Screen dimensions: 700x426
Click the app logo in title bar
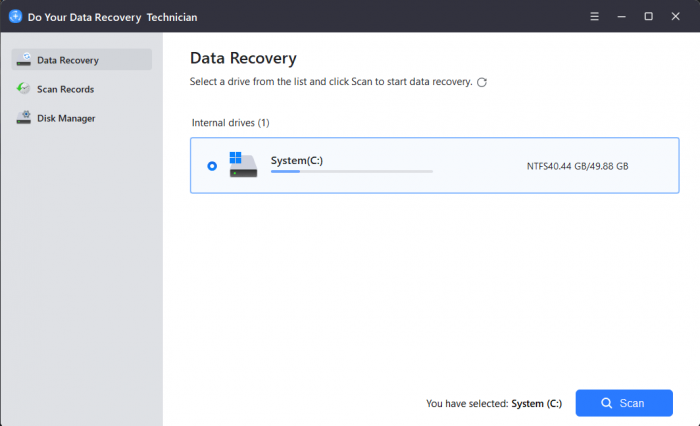click(x=15, y=16)
